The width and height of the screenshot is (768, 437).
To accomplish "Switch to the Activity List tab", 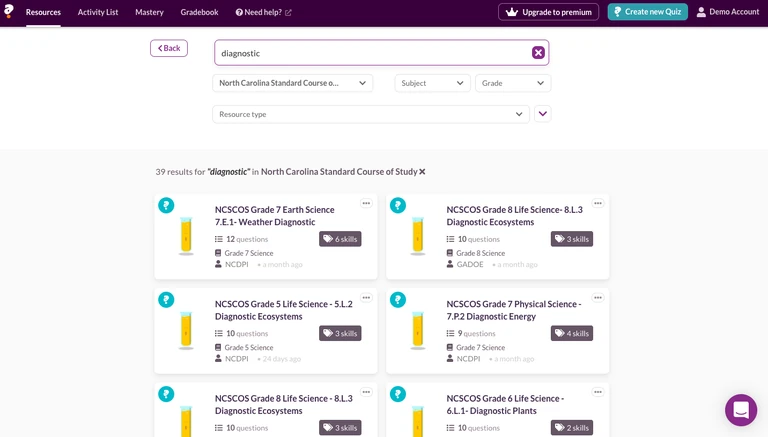I will point(98,12).
